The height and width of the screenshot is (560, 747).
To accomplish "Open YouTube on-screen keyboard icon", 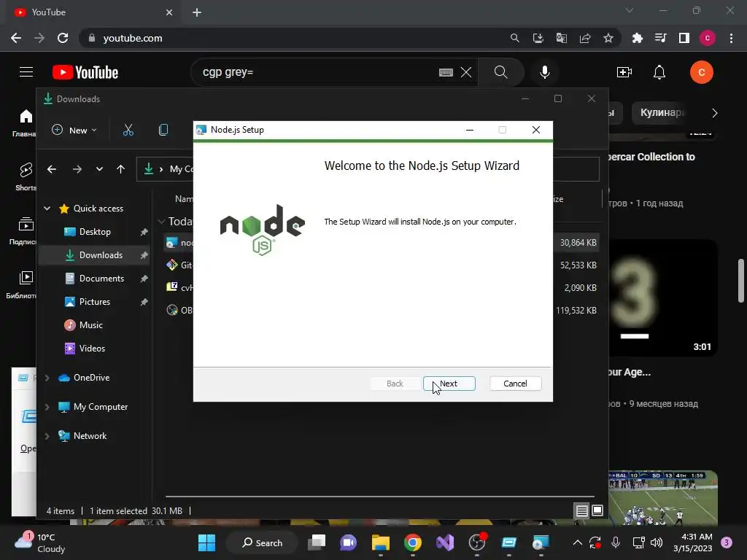I will tap(446, 72).
